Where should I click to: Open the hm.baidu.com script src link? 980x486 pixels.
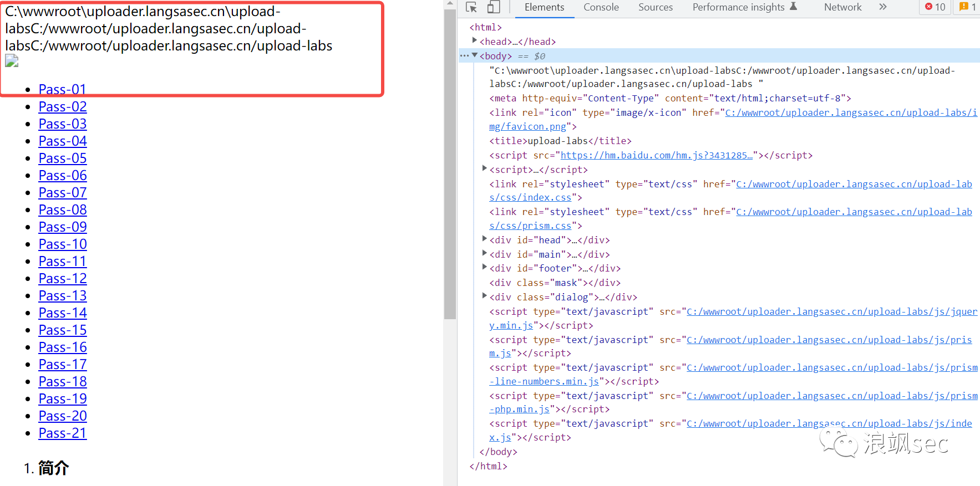pos(657,155)
